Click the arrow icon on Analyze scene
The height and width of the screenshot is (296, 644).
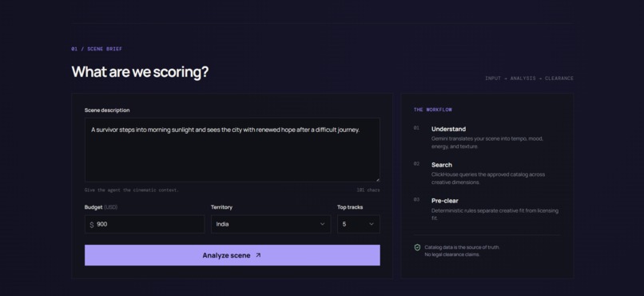point(258,255)
